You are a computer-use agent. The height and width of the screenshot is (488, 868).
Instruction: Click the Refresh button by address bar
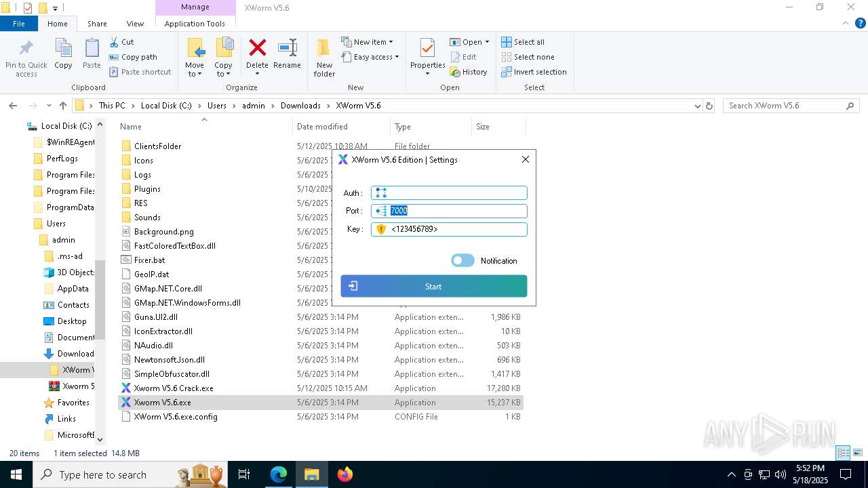709,106
